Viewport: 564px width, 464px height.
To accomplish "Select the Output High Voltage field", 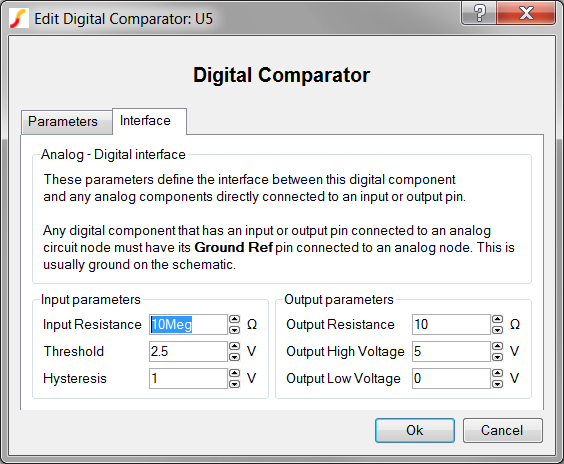I will click(451, 351).
